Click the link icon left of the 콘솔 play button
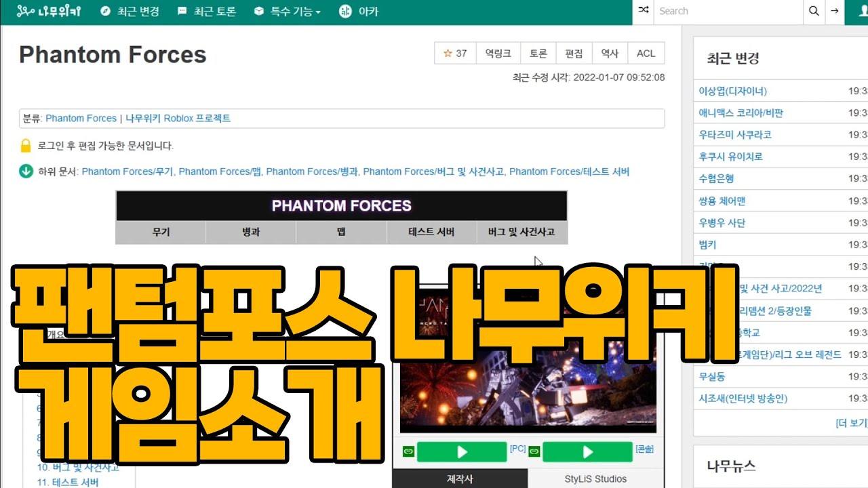The width and height of the screenshot is (868, 488). pyautogui.click(x=534, y=451)
